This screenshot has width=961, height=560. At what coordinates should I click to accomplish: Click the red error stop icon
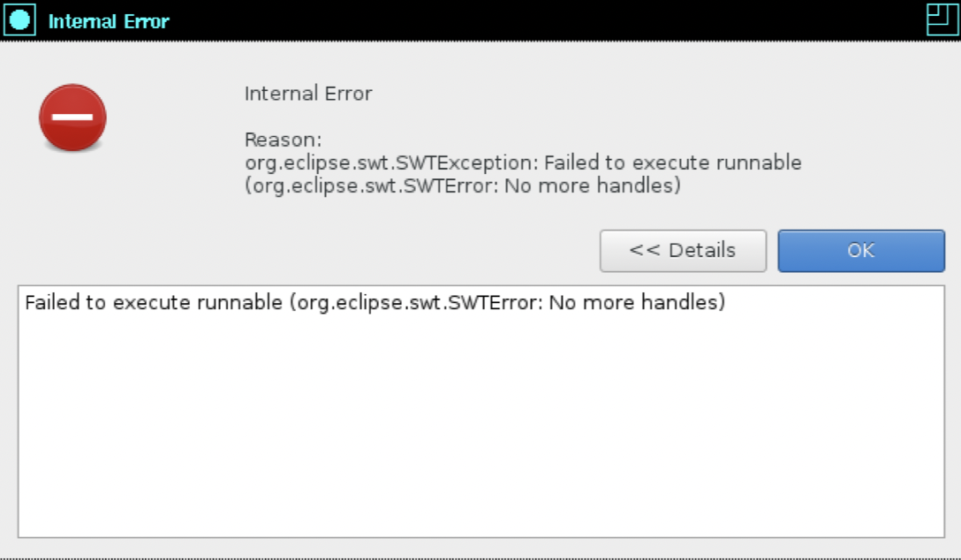click(x=72, y=117)
